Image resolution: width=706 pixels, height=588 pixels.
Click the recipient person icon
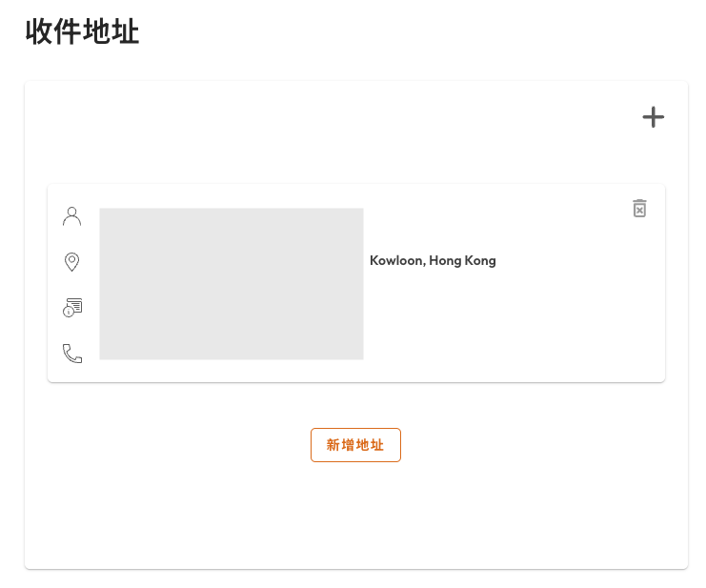(71, 216)
